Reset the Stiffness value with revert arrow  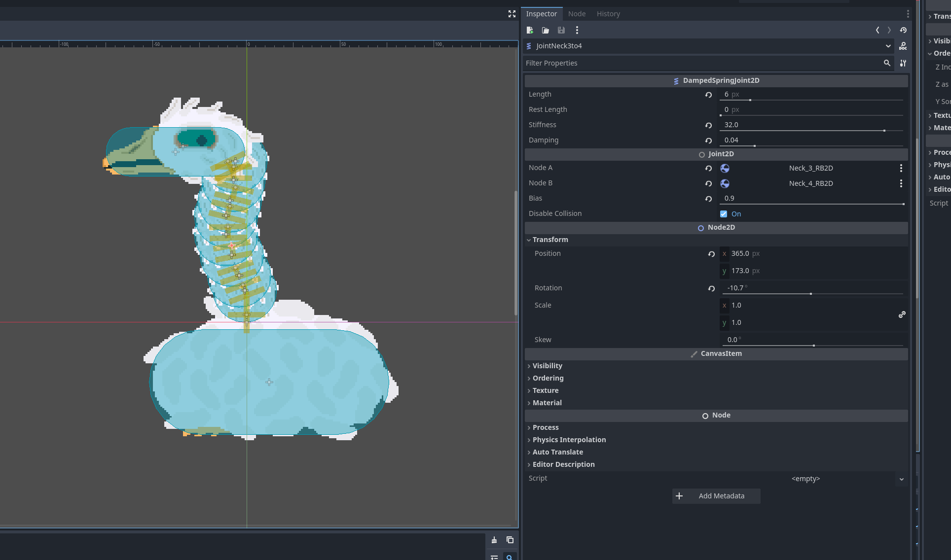click(708, 125)
